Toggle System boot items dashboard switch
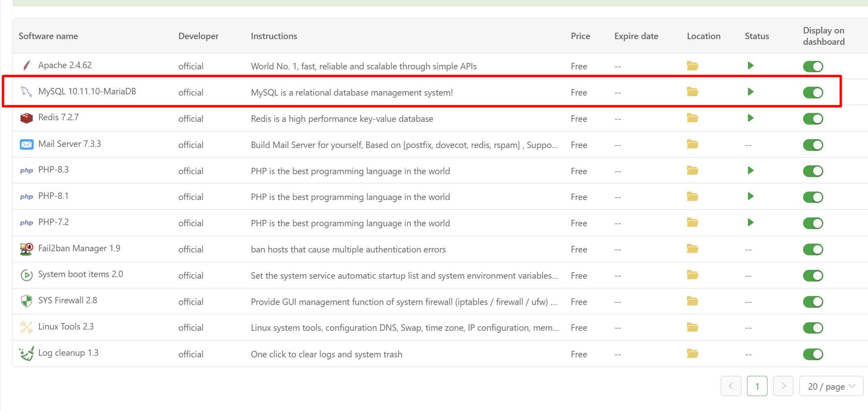 pyautogui.click(x=813, y=276)
